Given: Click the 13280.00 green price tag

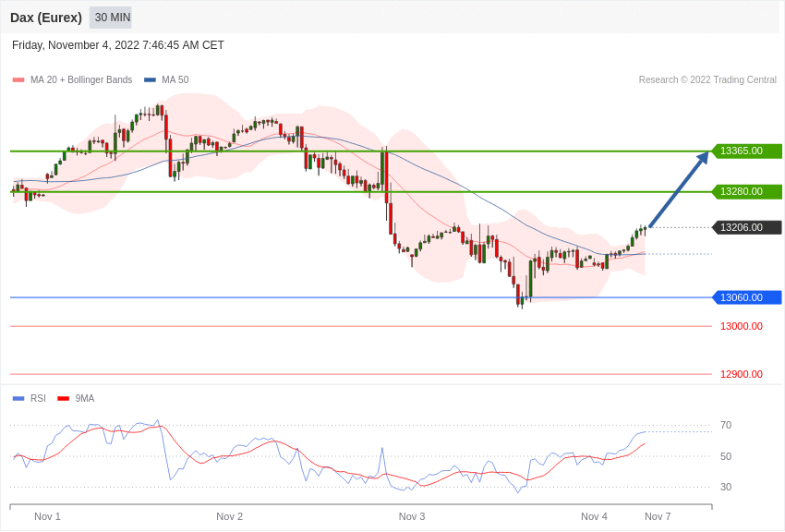Looking at the screenshot, I should tap(746, 191).
